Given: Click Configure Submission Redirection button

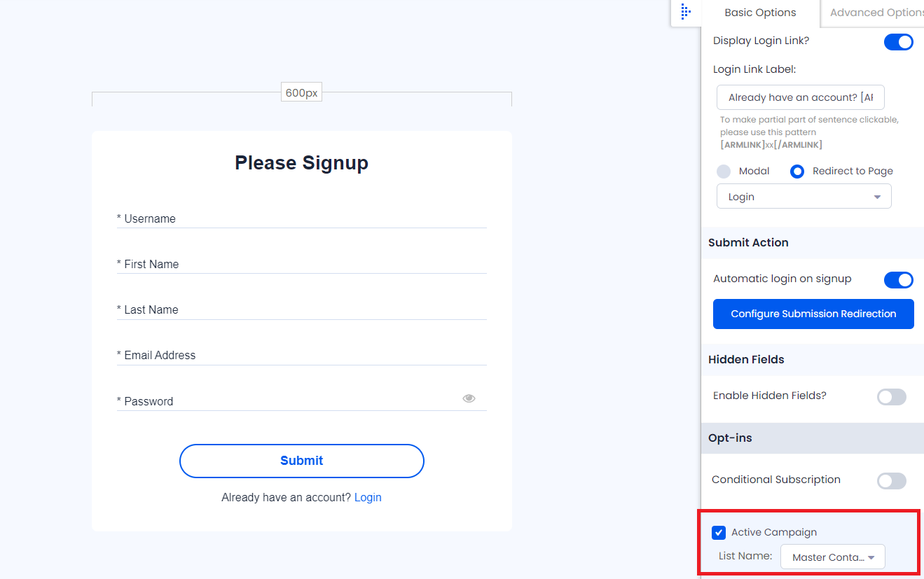Looking at the screenshot, I should point(813,314).
